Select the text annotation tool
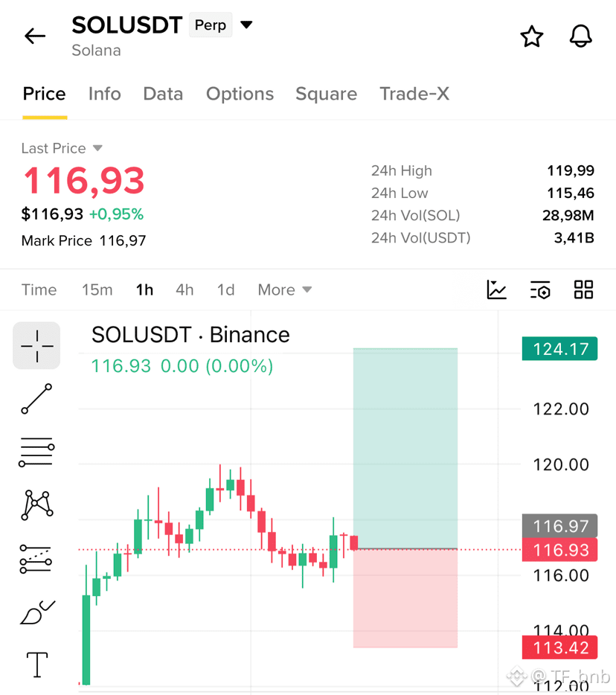 point(37,664)
